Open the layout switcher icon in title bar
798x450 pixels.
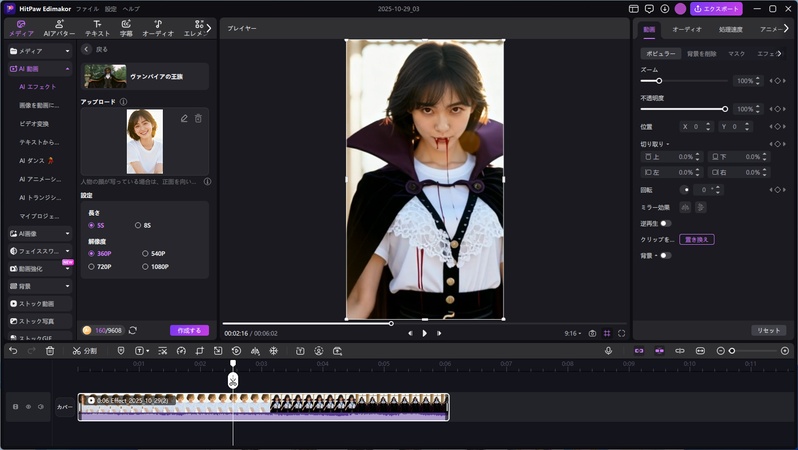tap(634, 9)
